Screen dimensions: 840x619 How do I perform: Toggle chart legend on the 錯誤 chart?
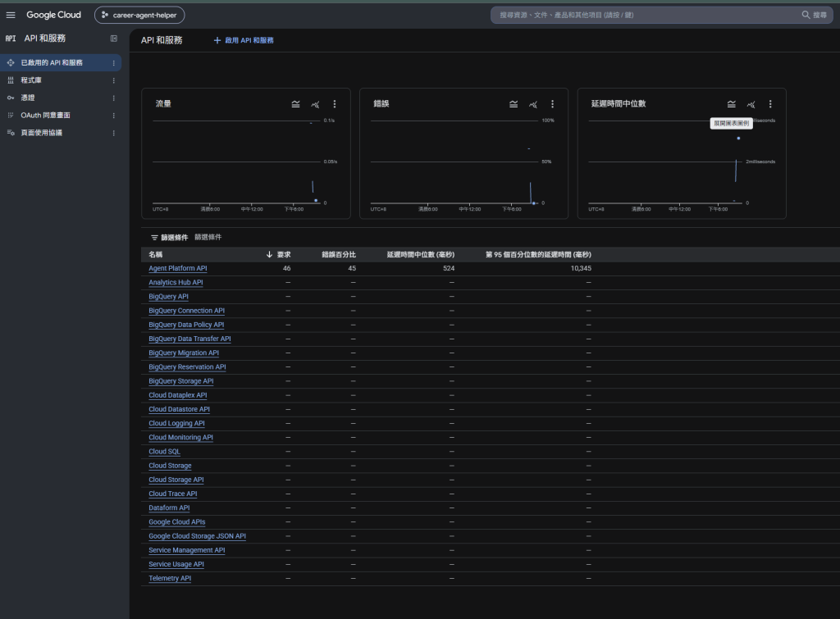(514, 104)
